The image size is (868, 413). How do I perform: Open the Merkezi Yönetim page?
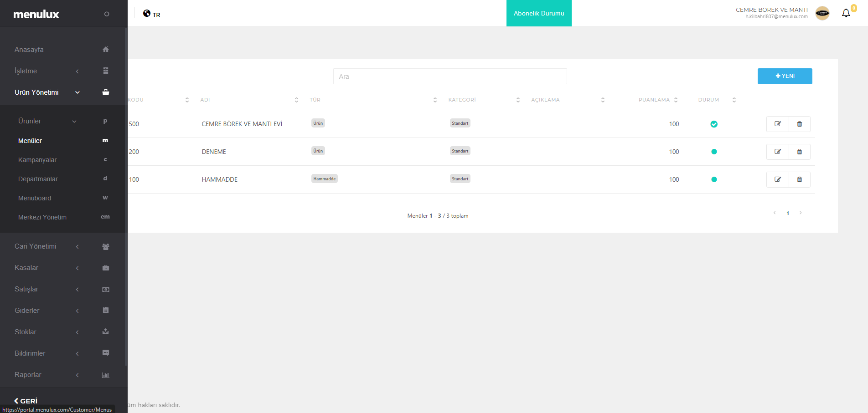tap(42, 217)
